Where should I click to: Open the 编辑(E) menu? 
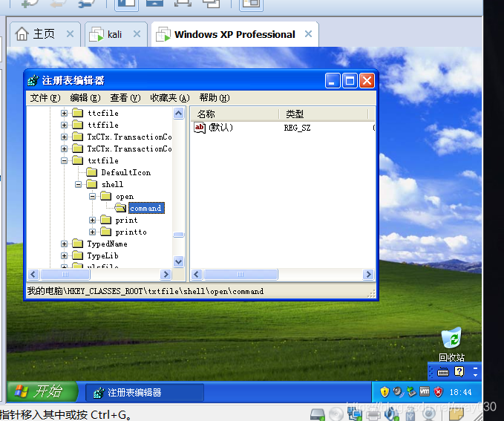coord(85,98)
